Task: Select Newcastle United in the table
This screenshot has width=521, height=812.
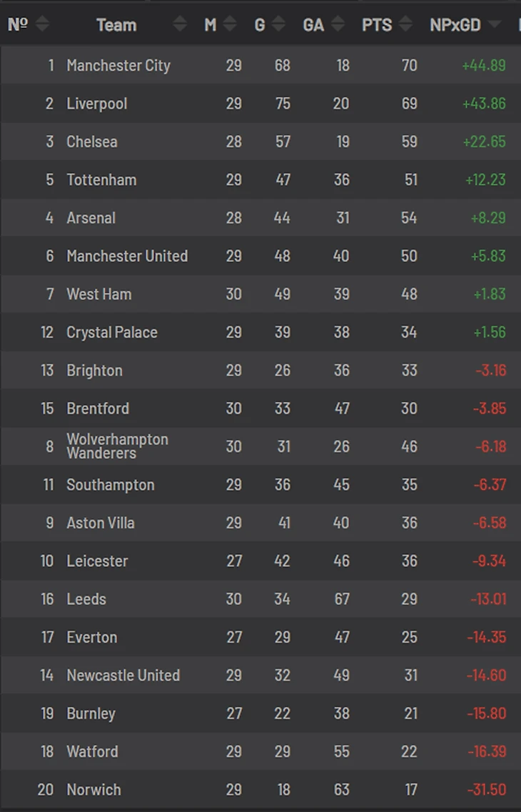Action: 123,676
